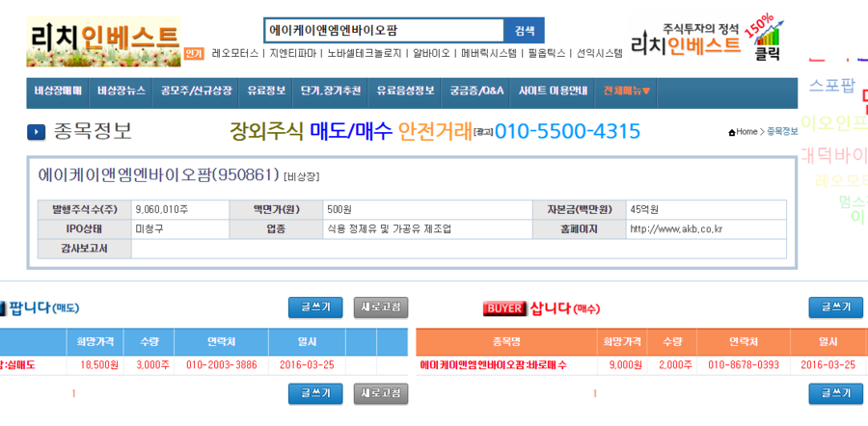Open popular stock link 선익시스템
Screen dimensions: 868x426
(600, 54)
